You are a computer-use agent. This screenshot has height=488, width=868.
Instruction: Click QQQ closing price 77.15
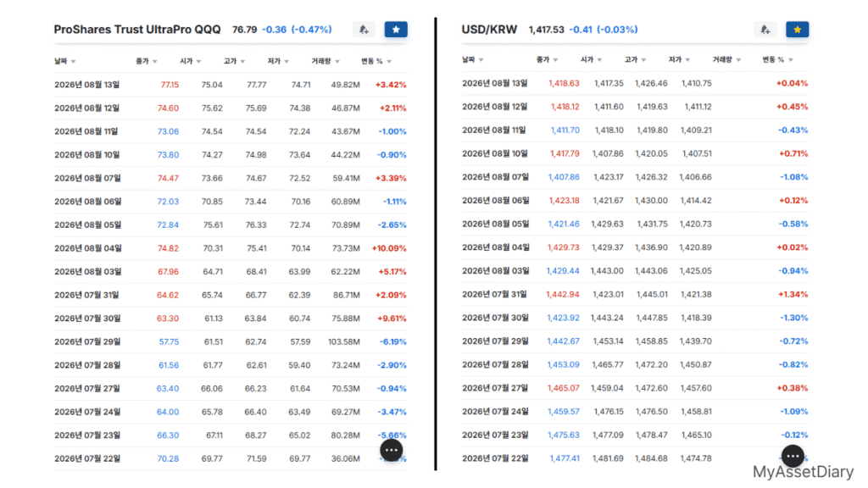[170, 85]
